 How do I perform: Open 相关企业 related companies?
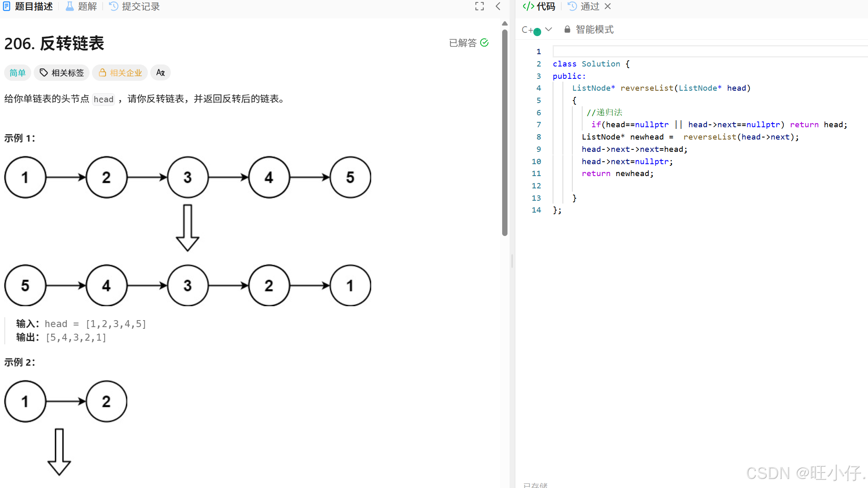(120, 73)
